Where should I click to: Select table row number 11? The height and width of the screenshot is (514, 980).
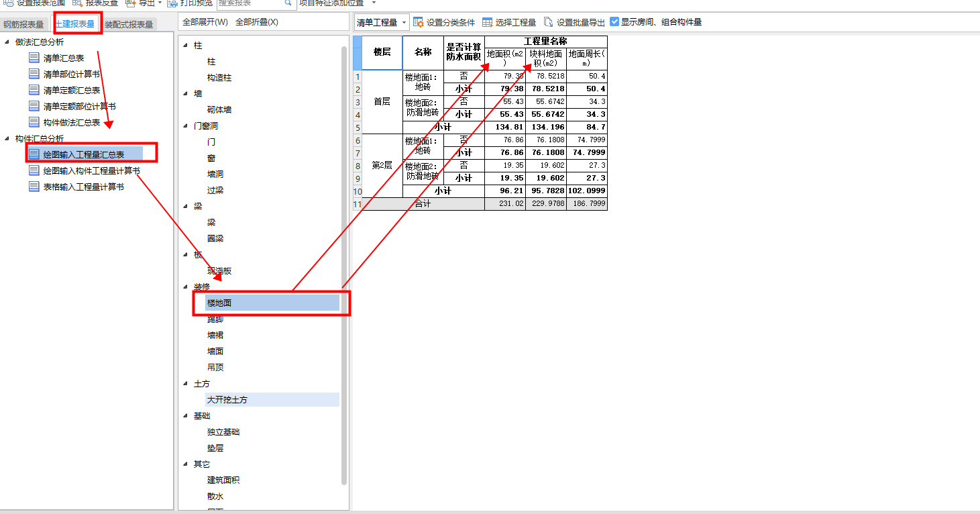coord(358,204)
